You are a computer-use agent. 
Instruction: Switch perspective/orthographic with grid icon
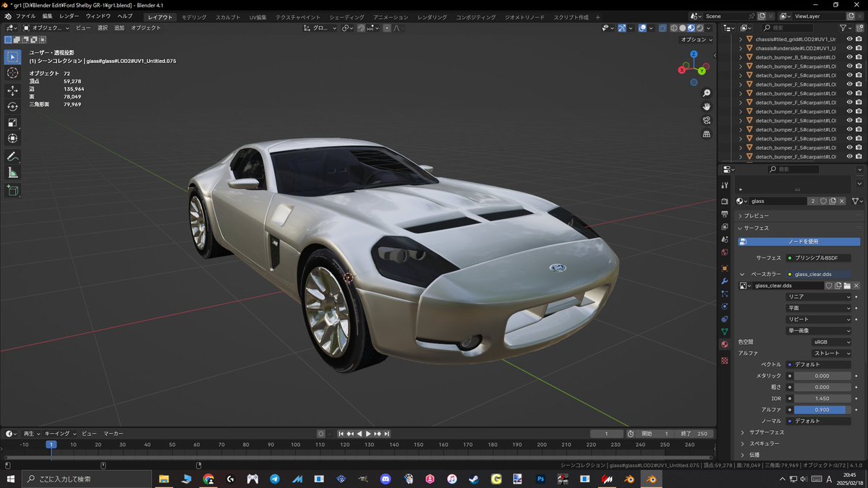pos(707,134)
